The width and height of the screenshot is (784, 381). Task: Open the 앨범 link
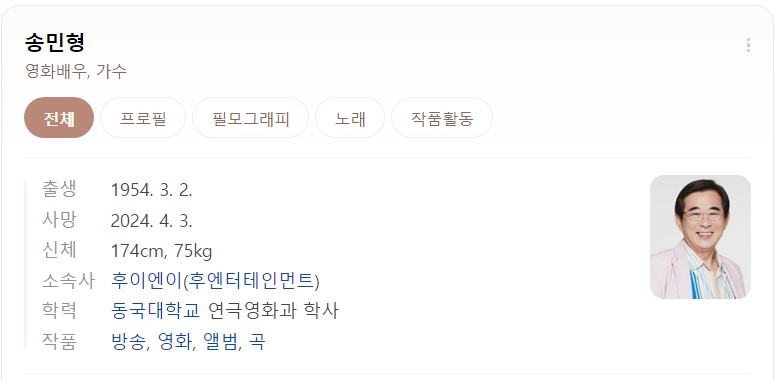click(220, 342)
